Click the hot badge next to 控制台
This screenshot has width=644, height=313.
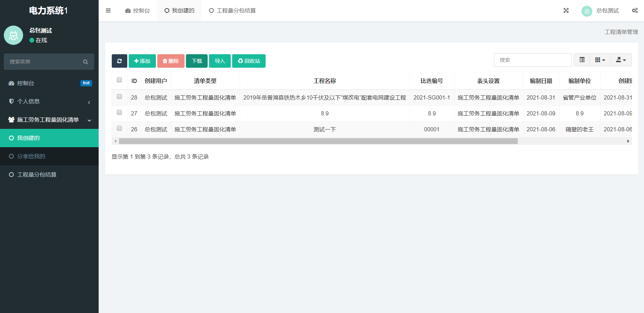point(86,83)
